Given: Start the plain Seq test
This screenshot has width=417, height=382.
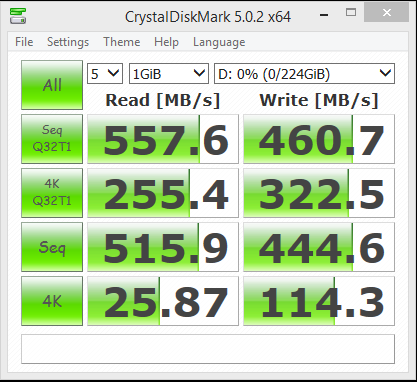Looking at the screenshot, I should (x=52, y=247).
